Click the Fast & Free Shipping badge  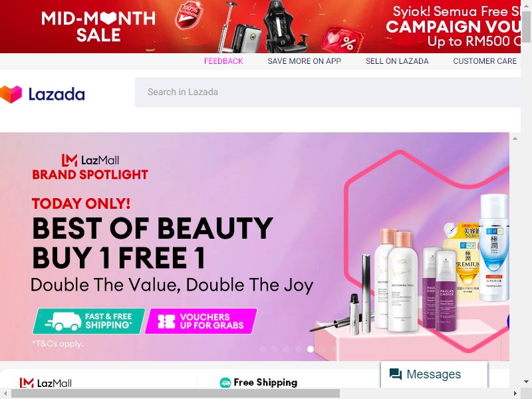(89, 321)
